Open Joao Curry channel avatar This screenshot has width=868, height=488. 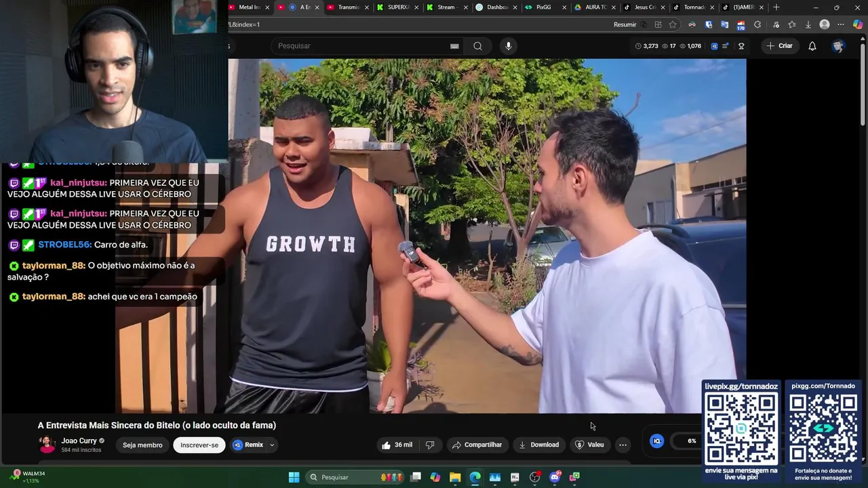47,445
